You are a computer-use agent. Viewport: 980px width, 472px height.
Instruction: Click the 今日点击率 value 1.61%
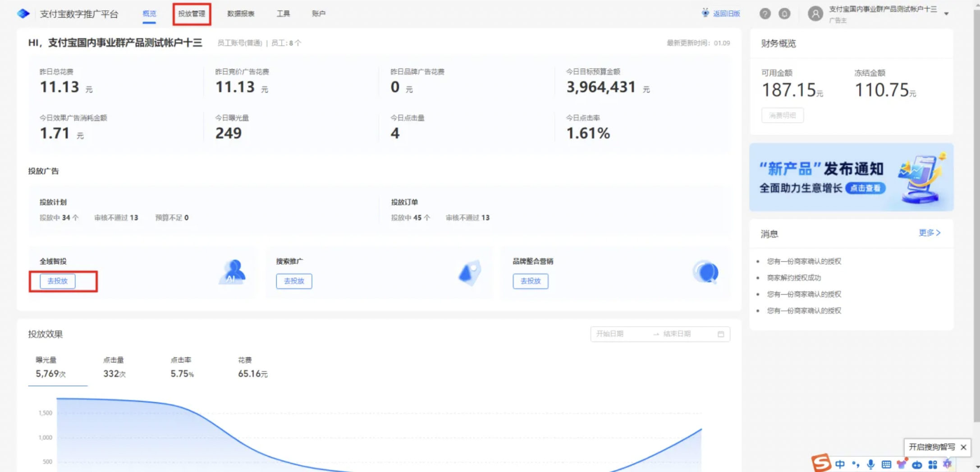pyautogui.click(x=588, y=134)
